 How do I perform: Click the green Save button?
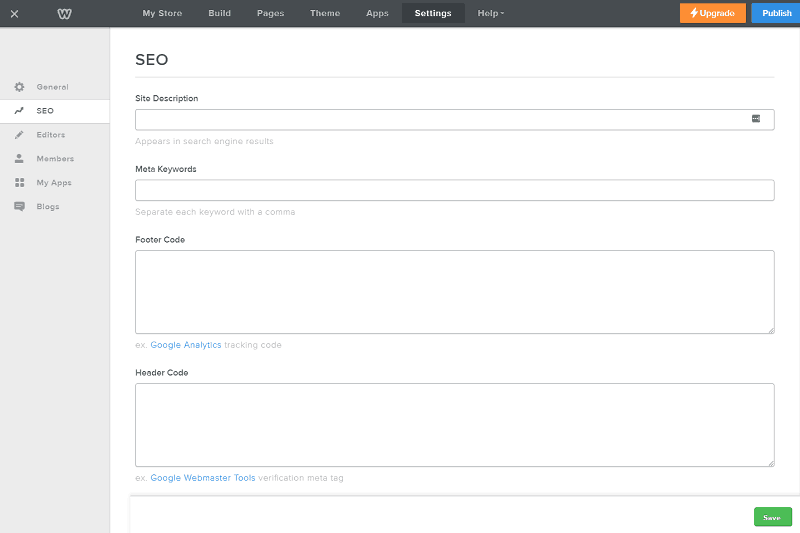coord(772,517)
